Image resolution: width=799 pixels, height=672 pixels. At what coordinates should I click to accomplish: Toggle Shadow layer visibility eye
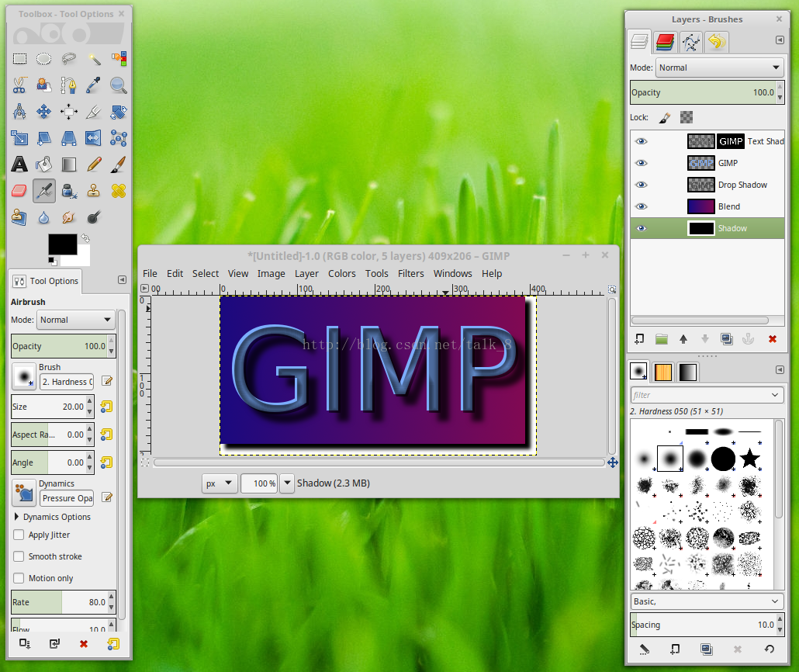pos(642,228)
